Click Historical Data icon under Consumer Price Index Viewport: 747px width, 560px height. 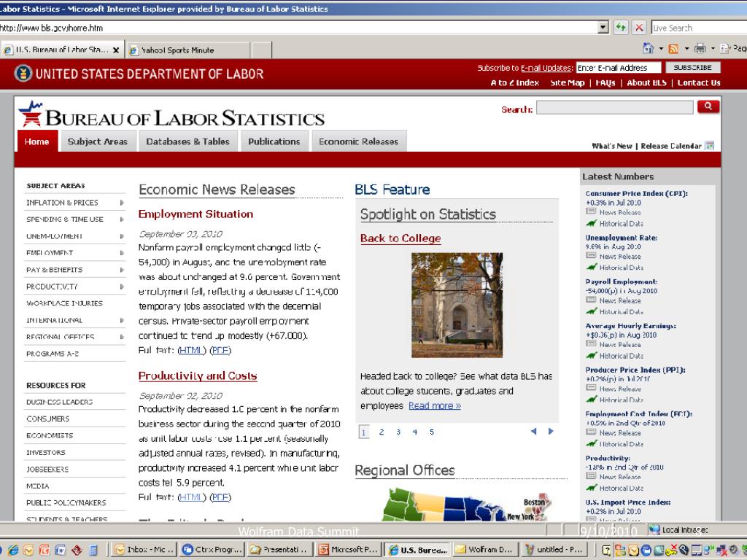591,223
